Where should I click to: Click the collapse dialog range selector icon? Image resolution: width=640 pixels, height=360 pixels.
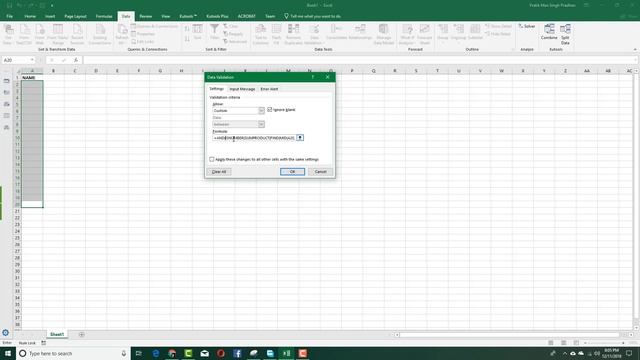[300, 138]
